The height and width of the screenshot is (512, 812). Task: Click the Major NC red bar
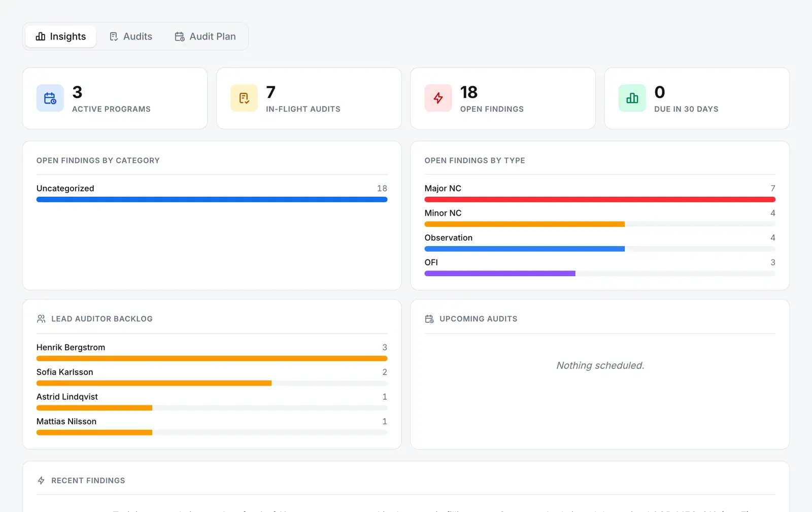(x=600, y=199)
